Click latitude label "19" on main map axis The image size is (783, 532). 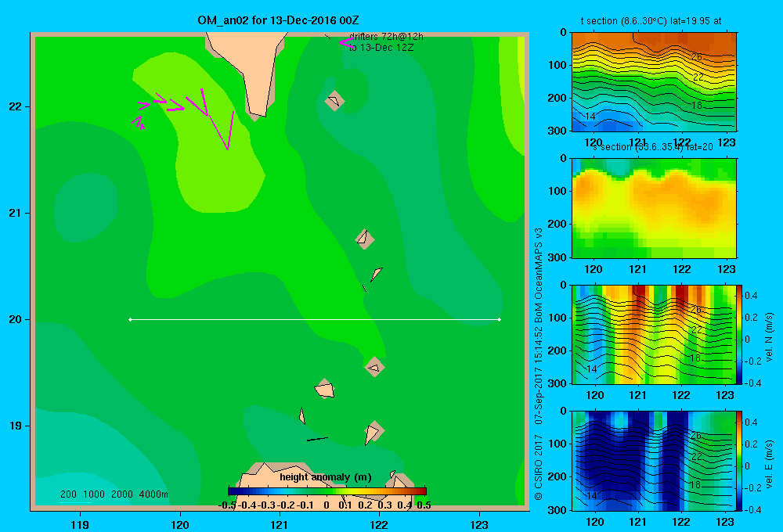coord(16,426)
